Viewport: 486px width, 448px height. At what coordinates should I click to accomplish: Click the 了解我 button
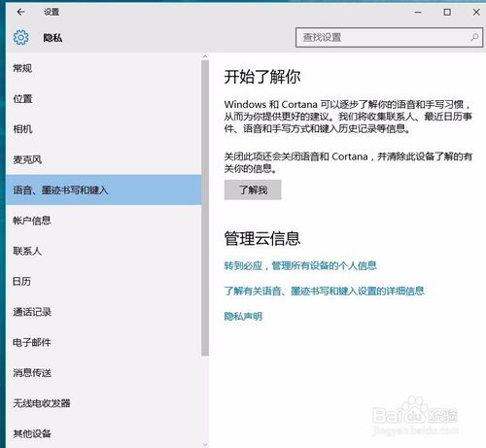253,190
